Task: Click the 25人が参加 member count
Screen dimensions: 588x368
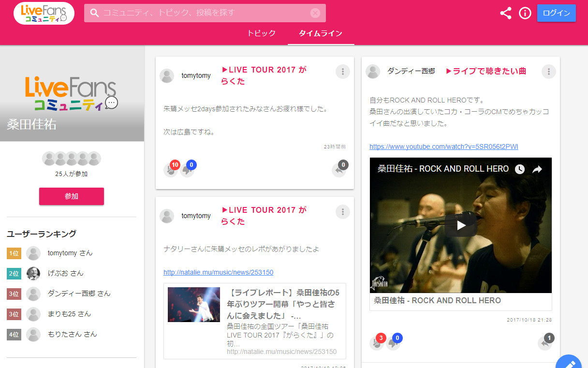Action: coord(72,174)
